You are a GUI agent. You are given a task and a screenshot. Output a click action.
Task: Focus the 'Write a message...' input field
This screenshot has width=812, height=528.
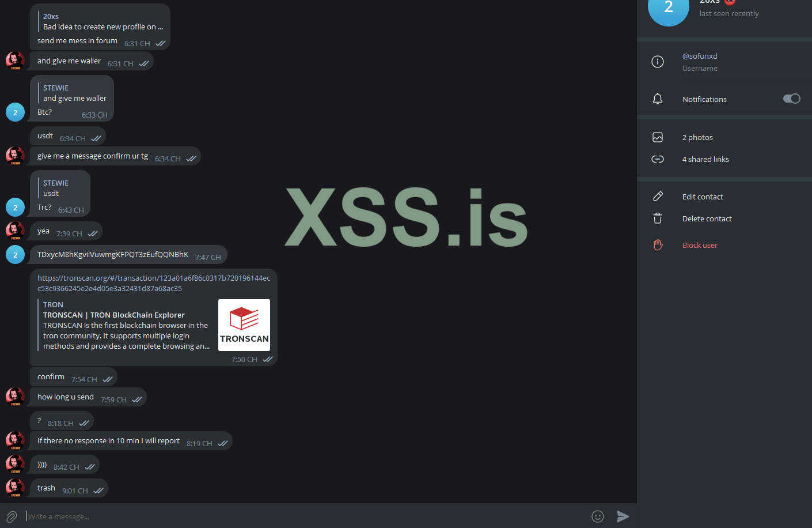pyautogui.click(x=305, y=516)
